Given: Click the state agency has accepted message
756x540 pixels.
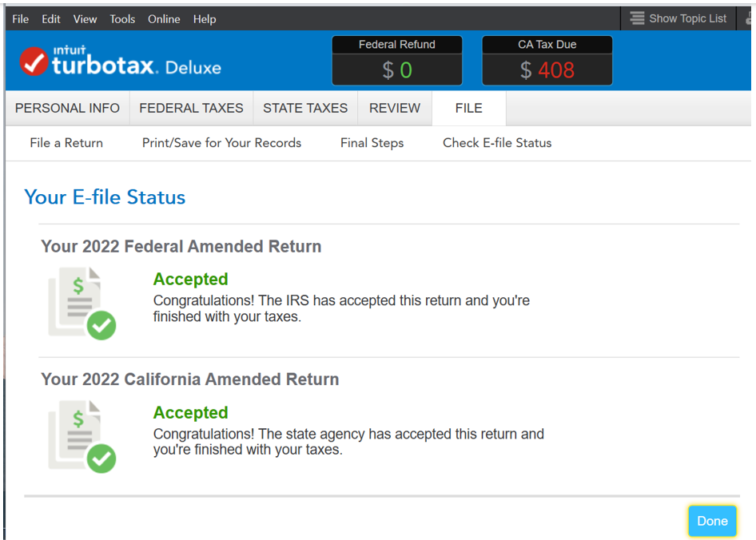Looking at the screenshot, I should pyautogui.click(x=348, y=442).
